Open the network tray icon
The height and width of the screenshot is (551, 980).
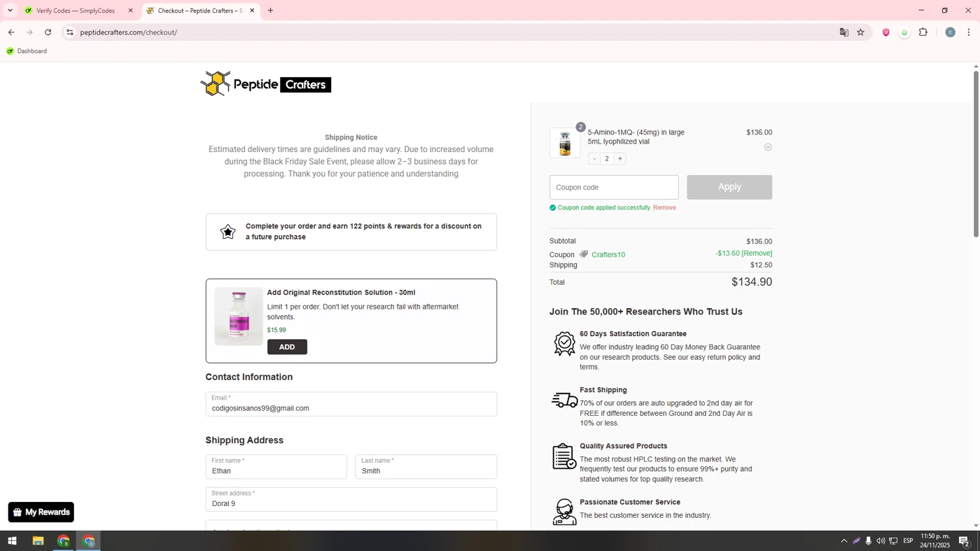click(893, 541)
